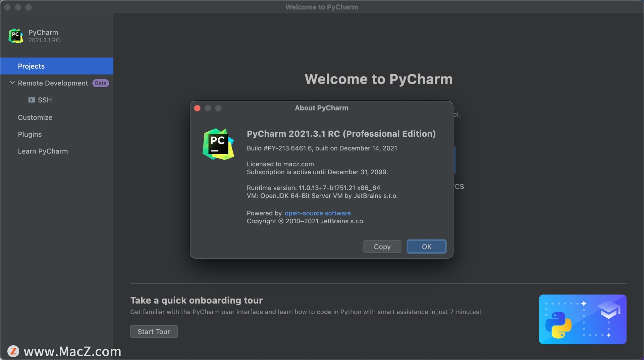Click the 2021.3.1 RC version label in sidebar
Image resolution: width=644 pixels, height=360 pixels.
coord(44,40)
